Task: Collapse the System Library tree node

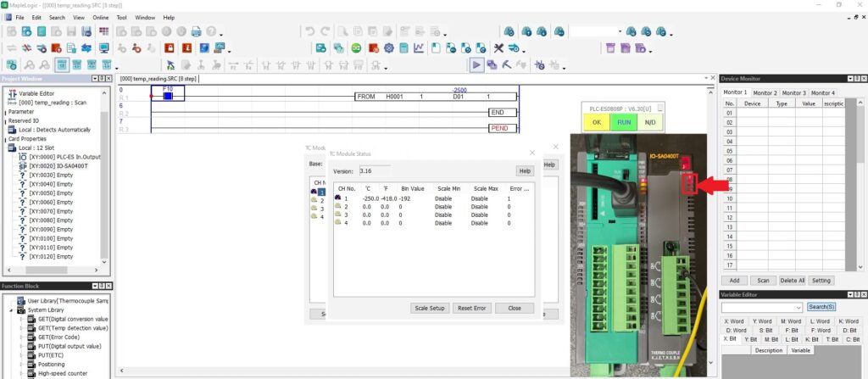Action: (11, 310)
